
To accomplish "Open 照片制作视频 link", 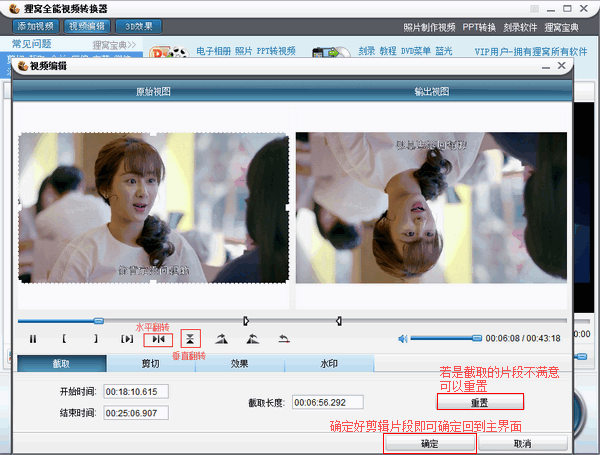I will click(x=429, y=28).
